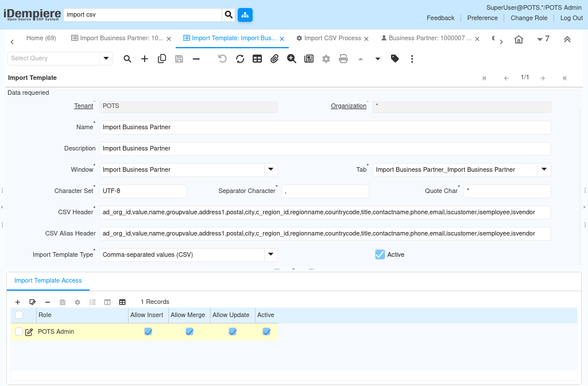
Task: Sort by the Role column header
Action: click(x=82, y=315)
